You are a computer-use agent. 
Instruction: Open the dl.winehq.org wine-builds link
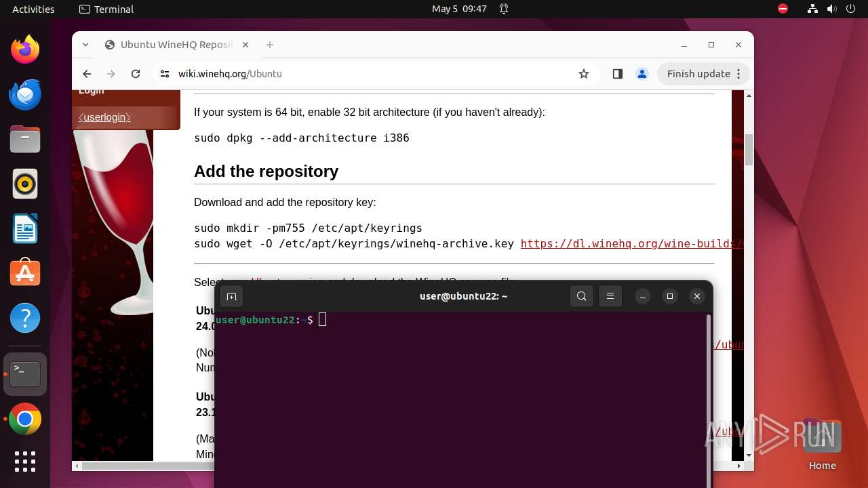coord(631,244)
